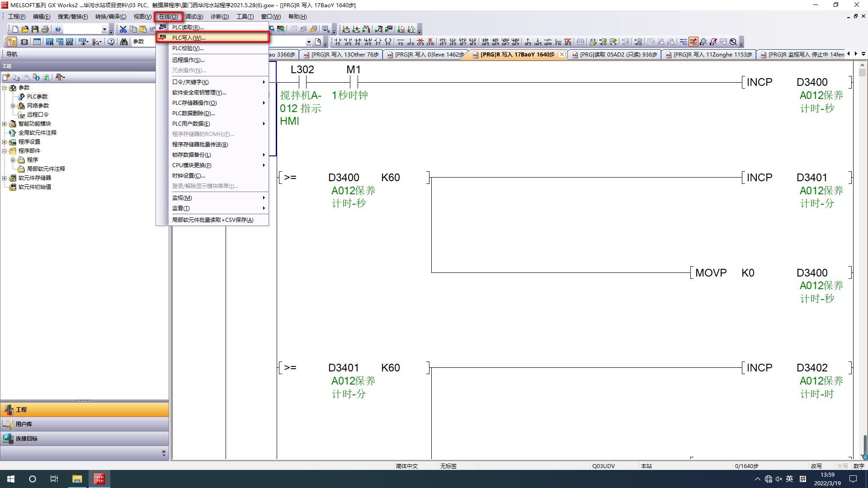This screenshot has height=488, width=868.
Task: Click the F5 open contact ladder icon
Action: click(x=337, y=42)
